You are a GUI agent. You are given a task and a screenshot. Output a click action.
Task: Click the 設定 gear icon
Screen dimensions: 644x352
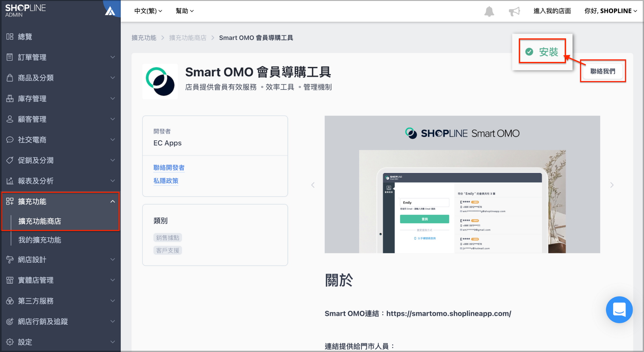point(10,342)
